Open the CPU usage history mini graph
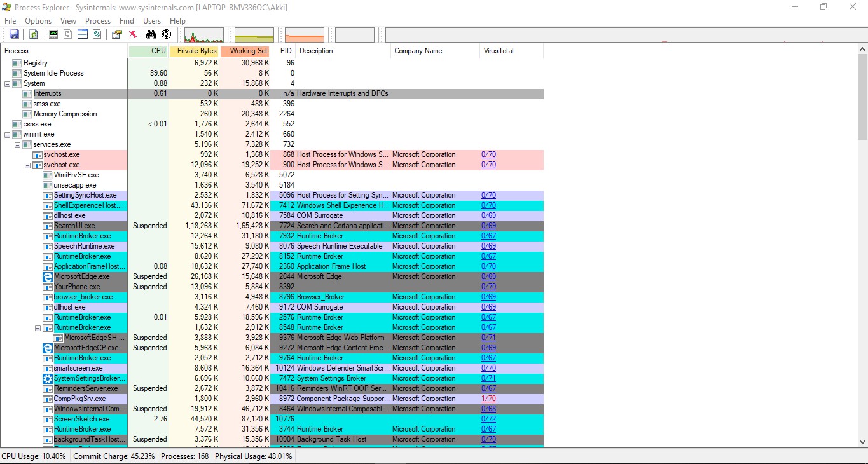The image size is (868, 464). (x=204, y=34)
